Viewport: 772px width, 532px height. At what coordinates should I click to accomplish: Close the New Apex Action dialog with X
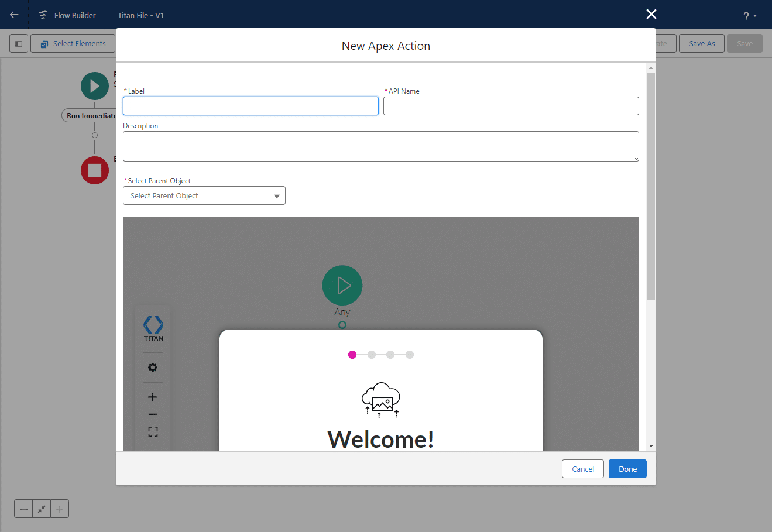coord(651,14)
